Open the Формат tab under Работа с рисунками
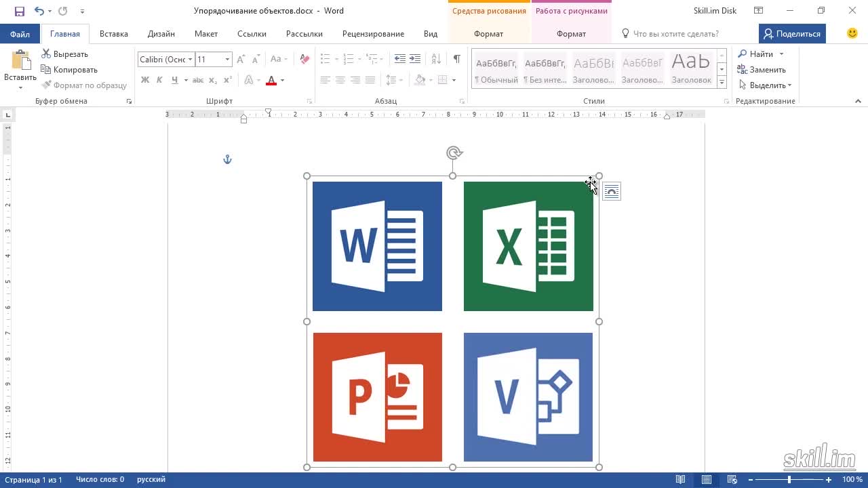This screenshot has width=868, height=488. pyautogui.click(x=571, y=34)
